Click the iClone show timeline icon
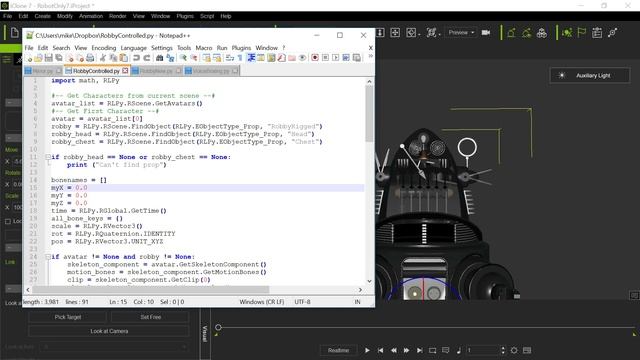 pyautogui.click(x=527, y=350)
